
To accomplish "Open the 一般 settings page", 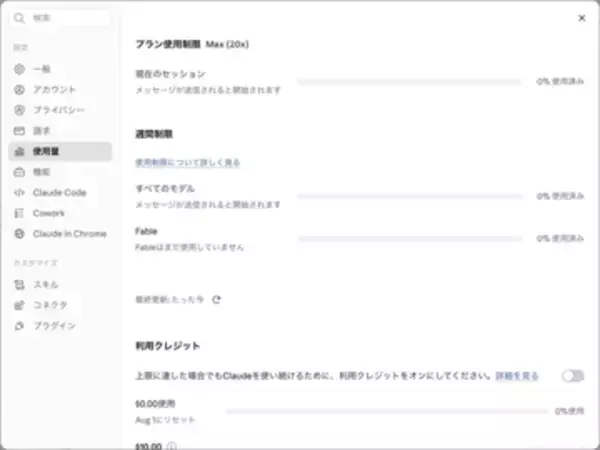I will (60, 69).
